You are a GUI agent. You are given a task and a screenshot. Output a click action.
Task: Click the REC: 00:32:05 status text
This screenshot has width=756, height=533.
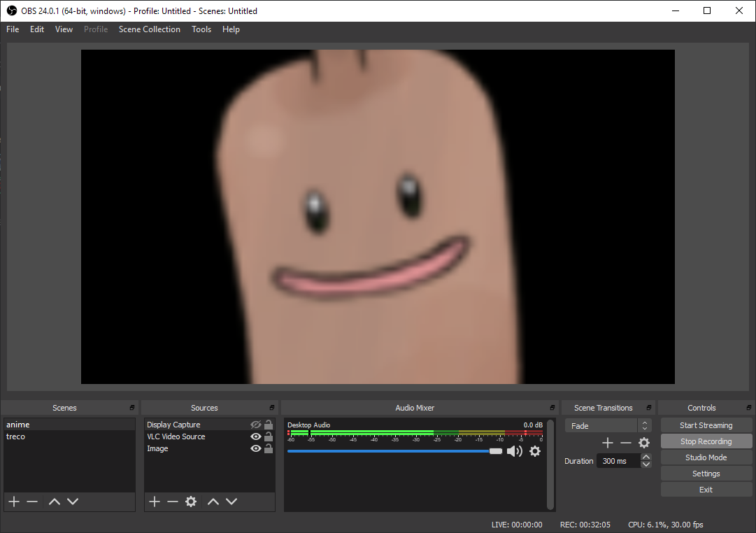click(585, 525)
